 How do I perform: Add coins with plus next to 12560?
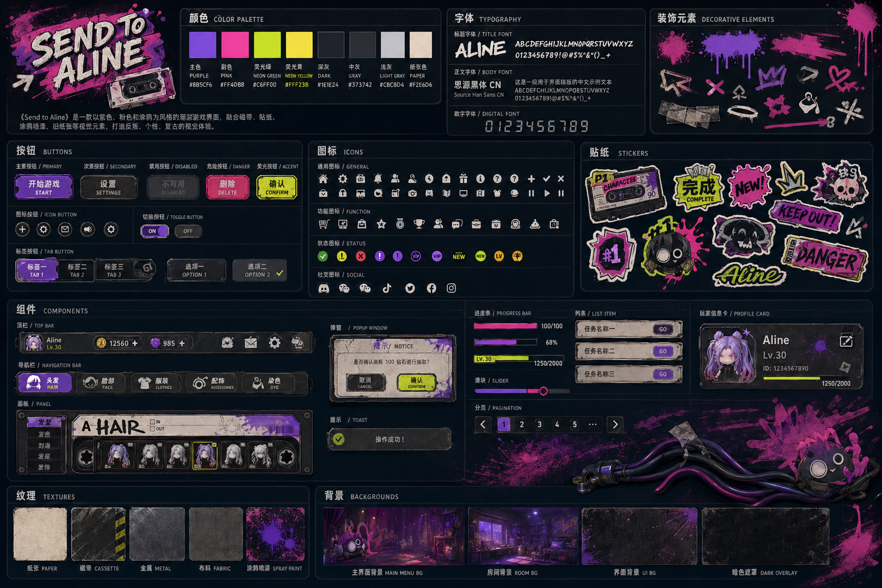point(135,343)
